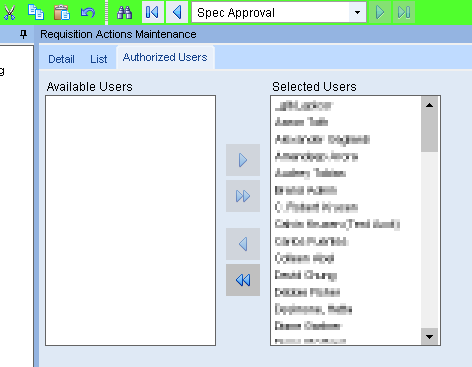Go to the last record

pyautogui.click(x=404, y=12)
